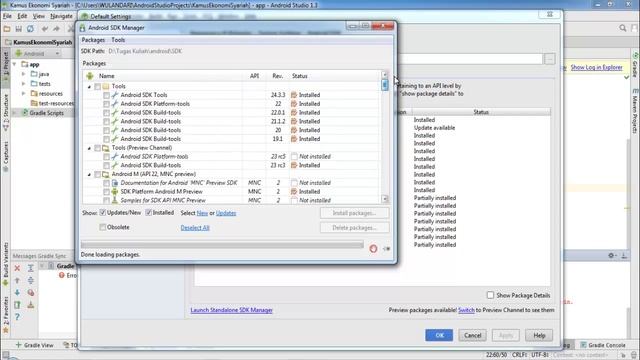Click the Gradle Console tab at bottom right
The image size is (640, 360).
pos(602,345)
